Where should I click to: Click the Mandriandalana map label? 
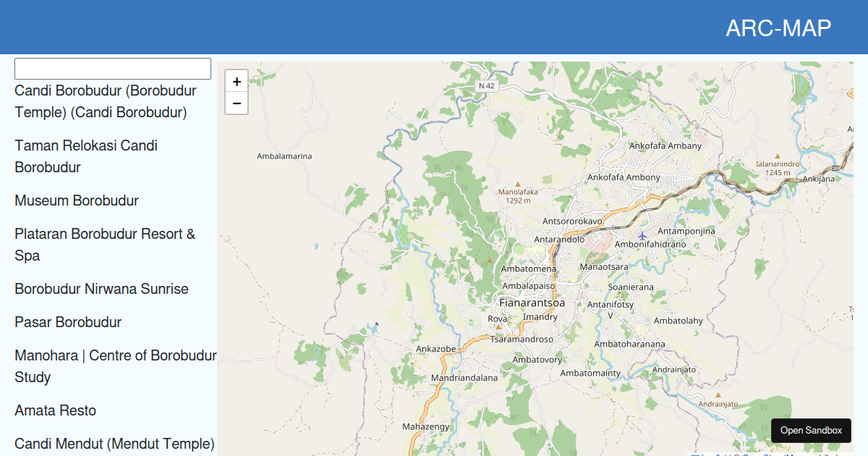464,378
